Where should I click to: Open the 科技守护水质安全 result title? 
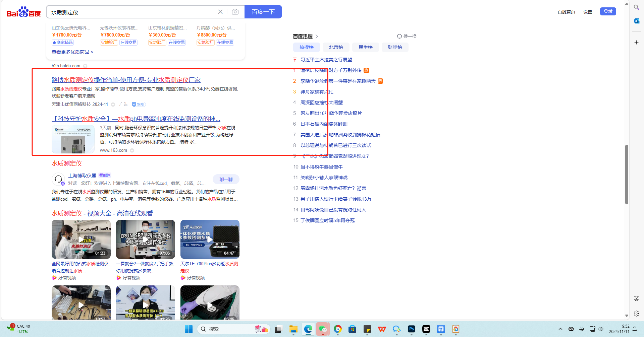pyautogui.click(x=136, y=119)
